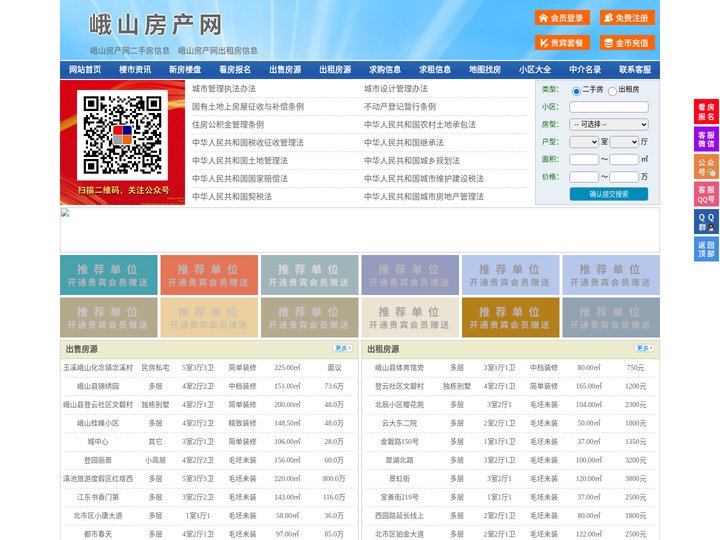This screenshot has height=540, width=720.
Task: Open the 地图找房 nav item
Action: tap(485, 70)
